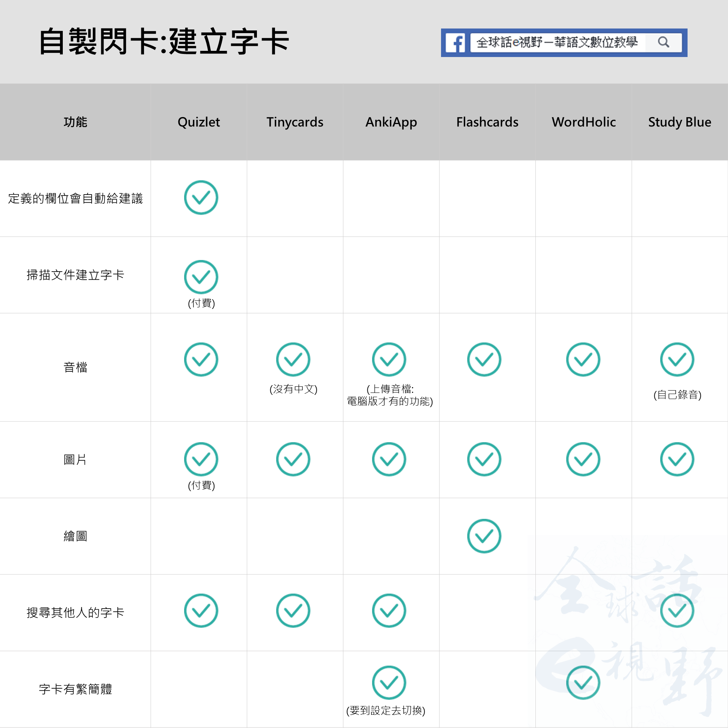Click Quizlet checkmark in 搜尋其他人的字卡 row
Viewport: 728px width, 728px height.
[x=201, y=611]
